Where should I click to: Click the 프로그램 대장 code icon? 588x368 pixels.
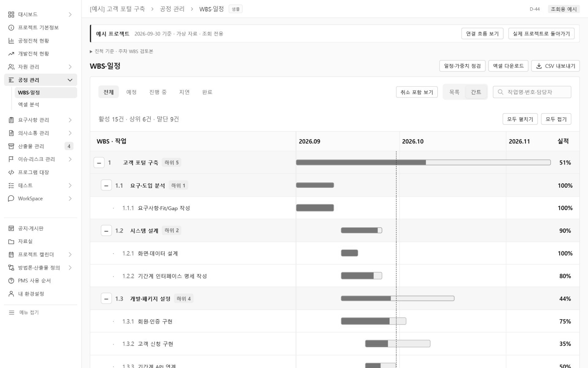[x=11, y=172]
